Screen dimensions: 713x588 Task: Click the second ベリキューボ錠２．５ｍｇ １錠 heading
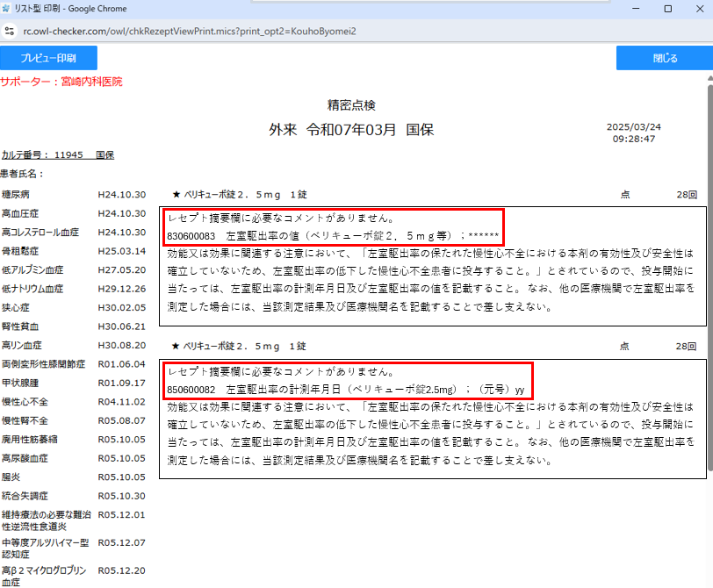pos(245,347)
